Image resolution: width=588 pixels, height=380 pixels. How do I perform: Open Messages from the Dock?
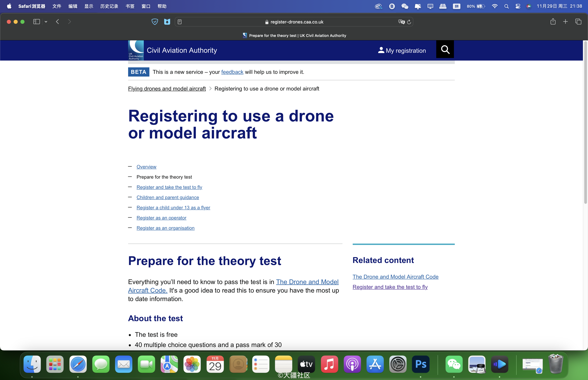[x=101, y=364]
